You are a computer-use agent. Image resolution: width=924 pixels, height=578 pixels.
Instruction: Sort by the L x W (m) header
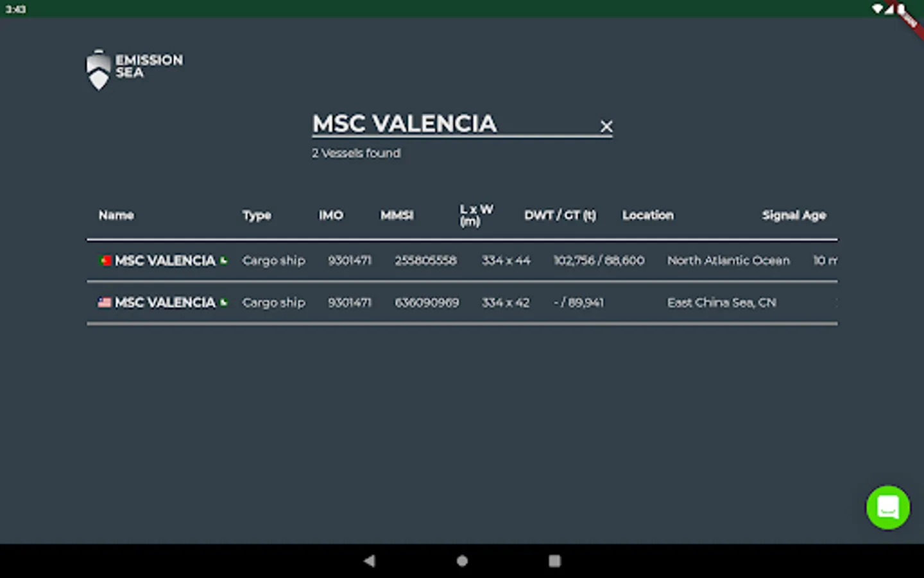click(476, 215)
